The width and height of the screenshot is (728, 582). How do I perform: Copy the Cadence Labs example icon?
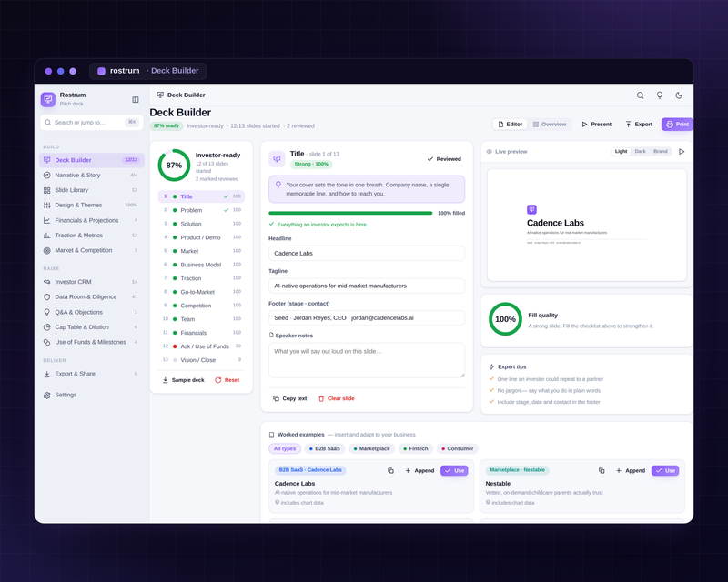tap(391, 471)
